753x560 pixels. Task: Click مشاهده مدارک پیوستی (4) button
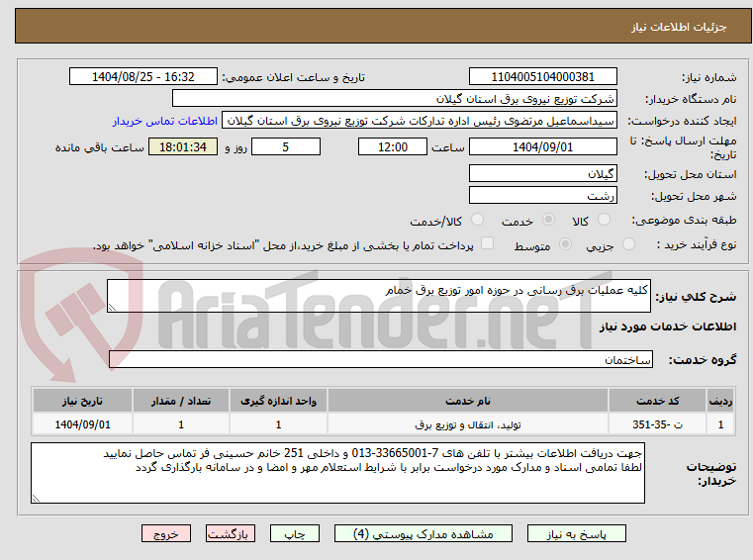(424, 533)
